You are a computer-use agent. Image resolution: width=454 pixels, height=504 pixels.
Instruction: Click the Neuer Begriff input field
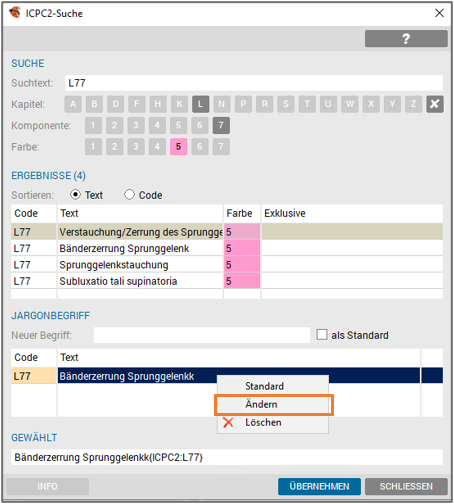tap(202, 335)
